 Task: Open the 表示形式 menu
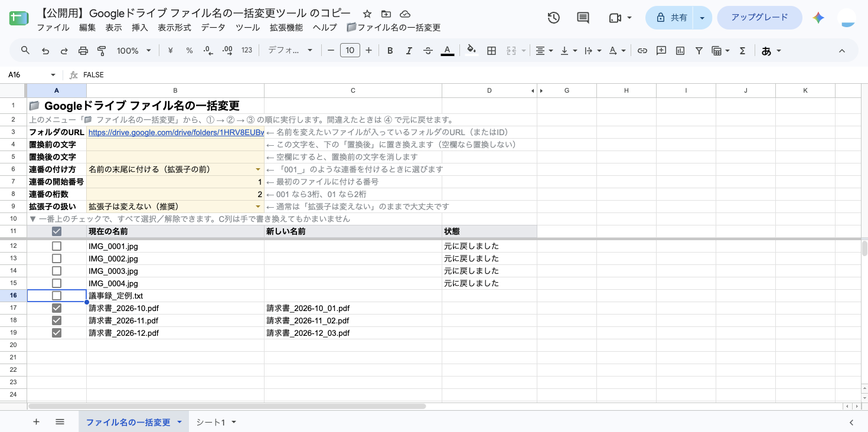174,28
